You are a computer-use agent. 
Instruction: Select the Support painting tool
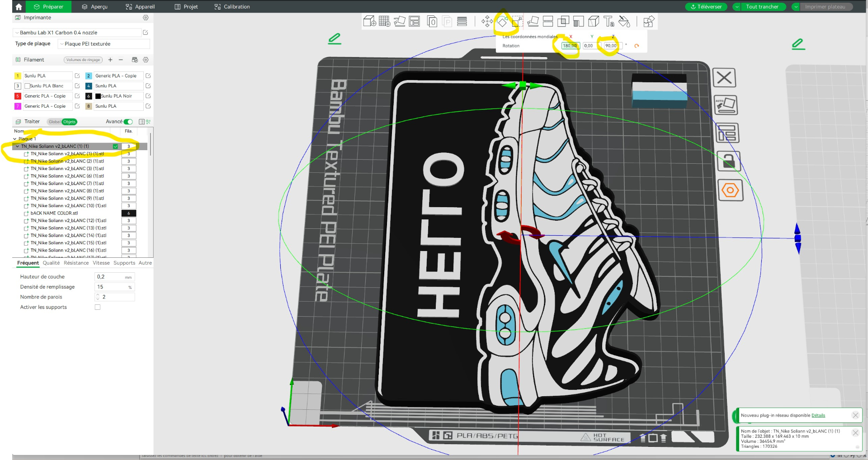(578, 21)
